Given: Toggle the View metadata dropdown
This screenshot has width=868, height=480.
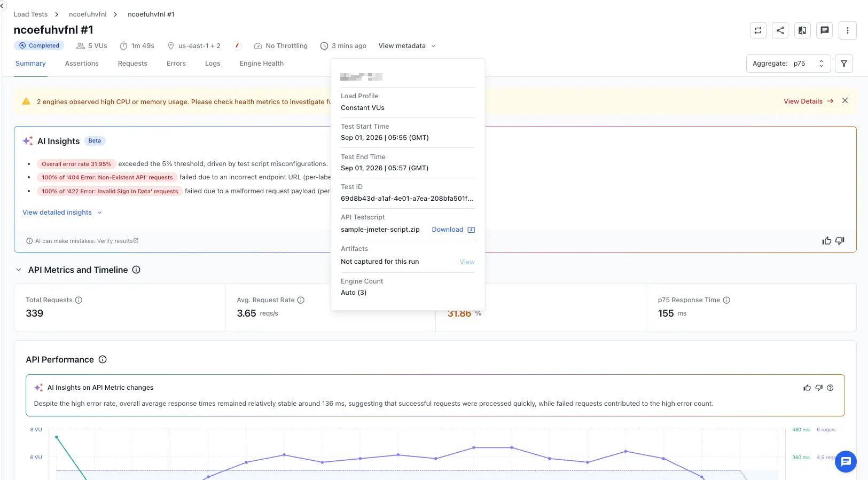Looking at the screenshot, I should click(407, 46).
